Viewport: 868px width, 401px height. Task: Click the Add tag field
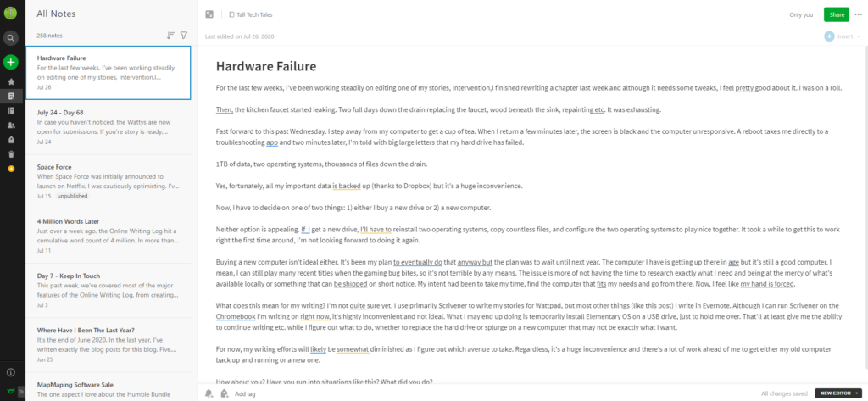(245, 394)
